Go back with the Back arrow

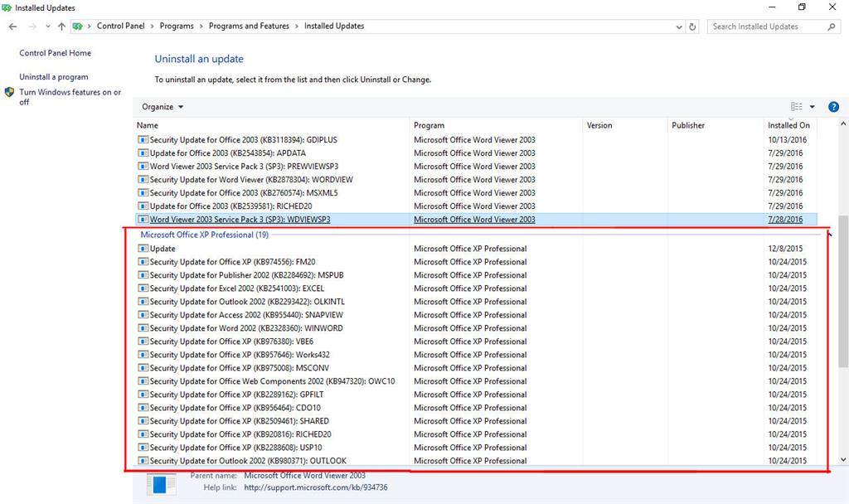13,27
